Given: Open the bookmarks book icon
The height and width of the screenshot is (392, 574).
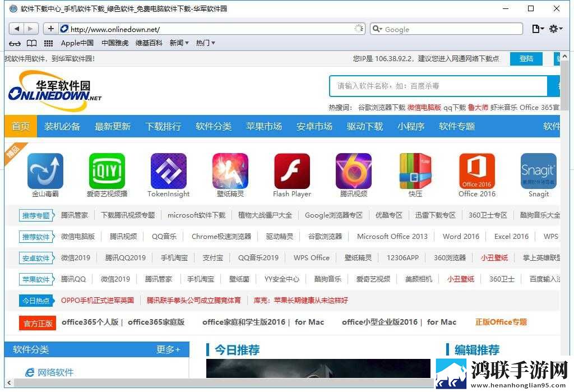Looking at the screenshot, I should point(32,43).
